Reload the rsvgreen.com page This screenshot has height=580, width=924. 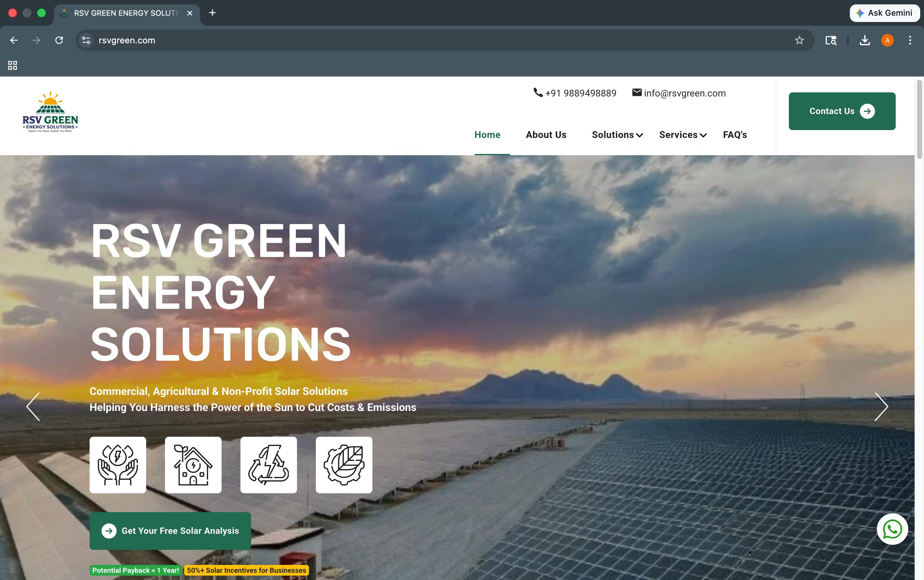point(59,40)
